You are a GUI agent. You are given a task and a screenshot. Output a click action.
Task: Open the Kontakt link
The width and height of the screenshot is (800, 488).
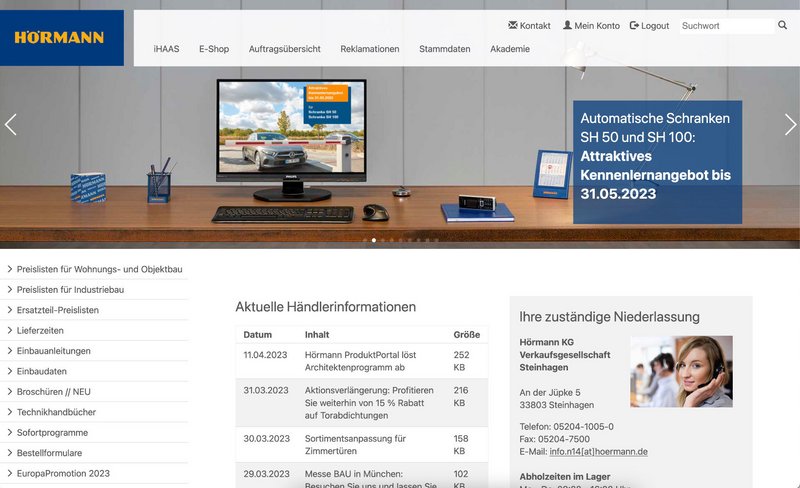coord(535,26)
